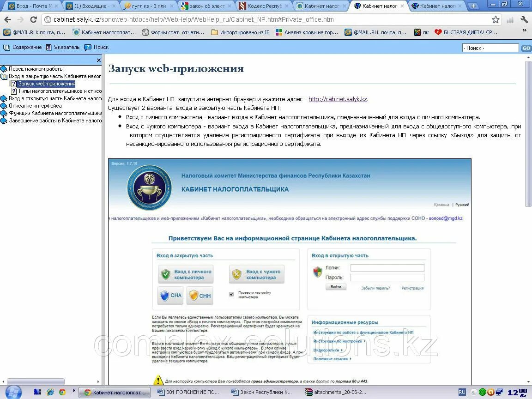
Task: Open Кабинет налогоплат... bookmark
Action: tap(104, 33)
